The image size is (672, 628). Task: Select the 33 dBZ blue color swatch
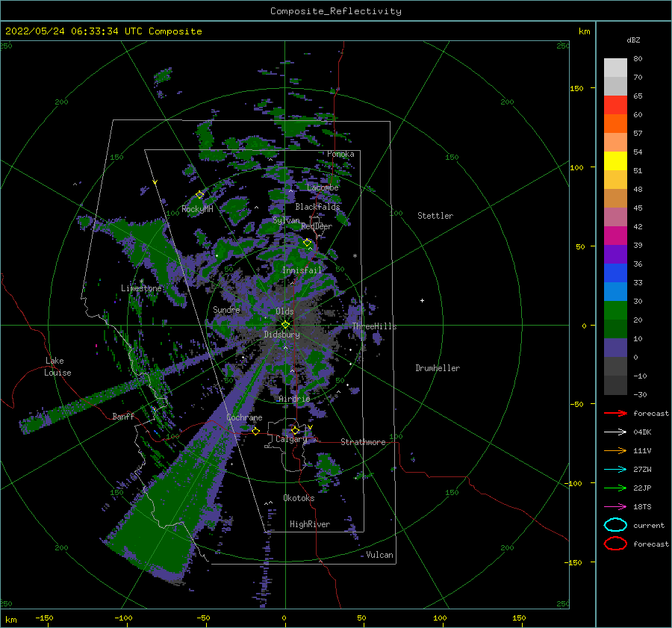[x=615, y=273]
